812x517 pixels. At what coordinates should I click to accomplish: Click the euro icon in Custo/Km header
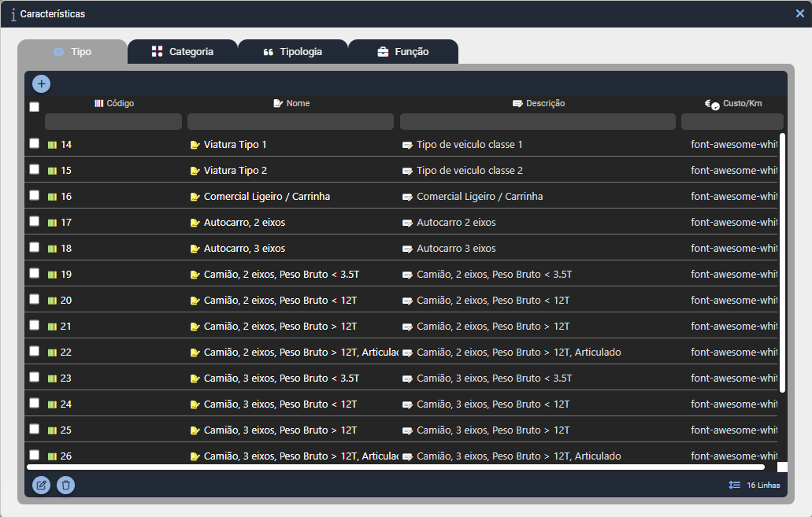712,105
